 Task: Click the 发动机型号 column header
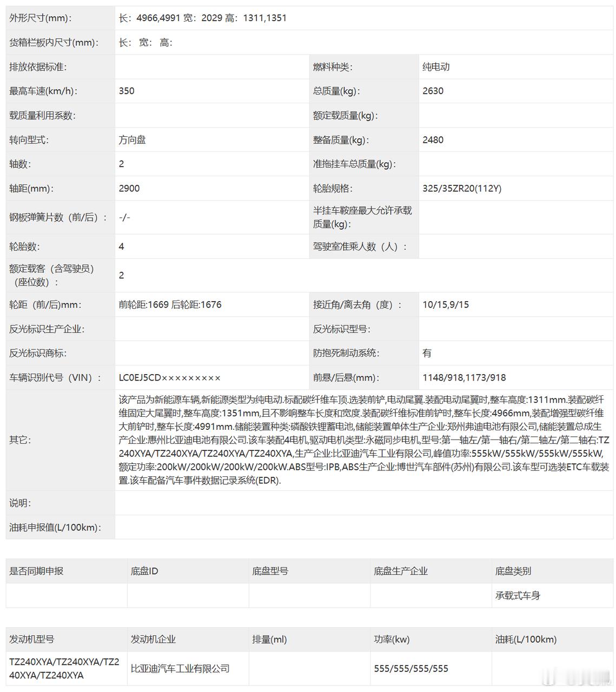tap(32, 639)
